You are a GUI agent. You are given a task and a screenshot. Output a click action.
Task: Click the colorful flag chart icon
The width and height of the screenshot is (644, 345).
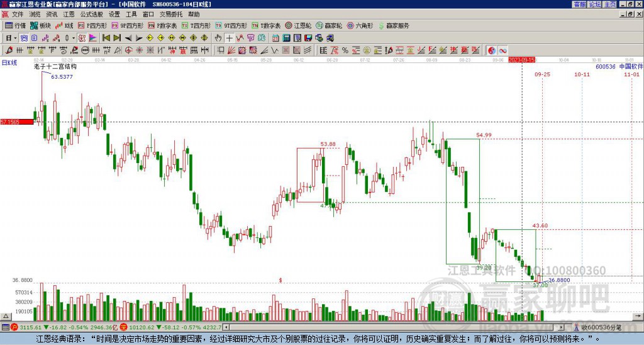pyautogui.click(x=93, y=38)
